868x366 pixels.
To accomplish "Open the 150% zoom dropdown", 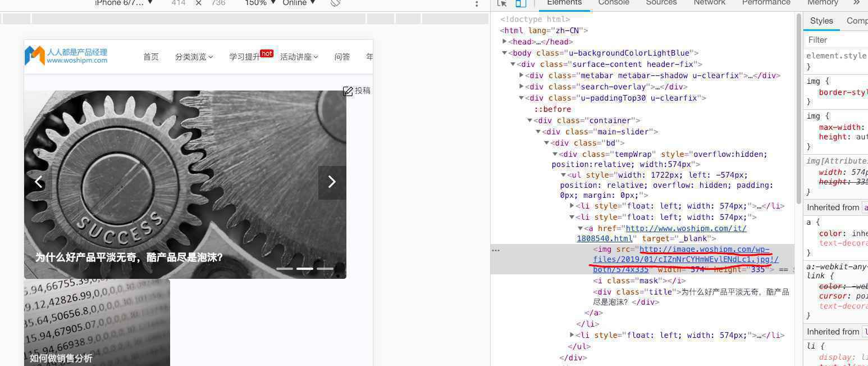I will [x=260, y=3].
